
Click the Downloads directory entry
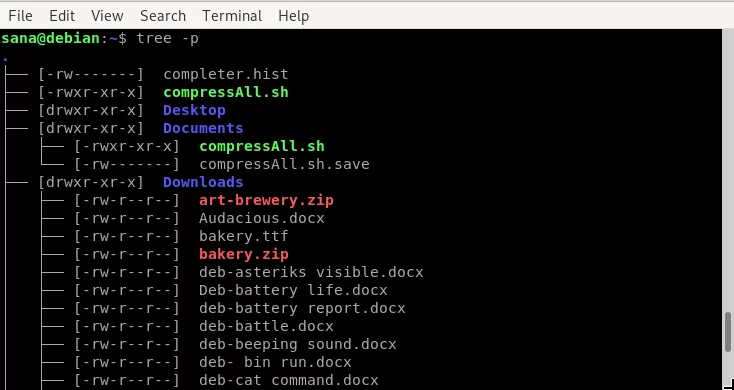[203, 182]
